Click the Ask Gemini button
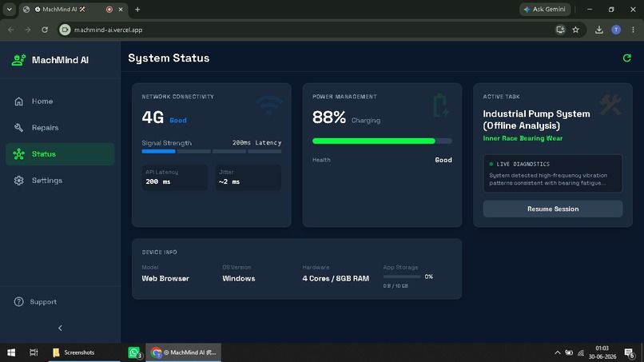 click(545, 9)
